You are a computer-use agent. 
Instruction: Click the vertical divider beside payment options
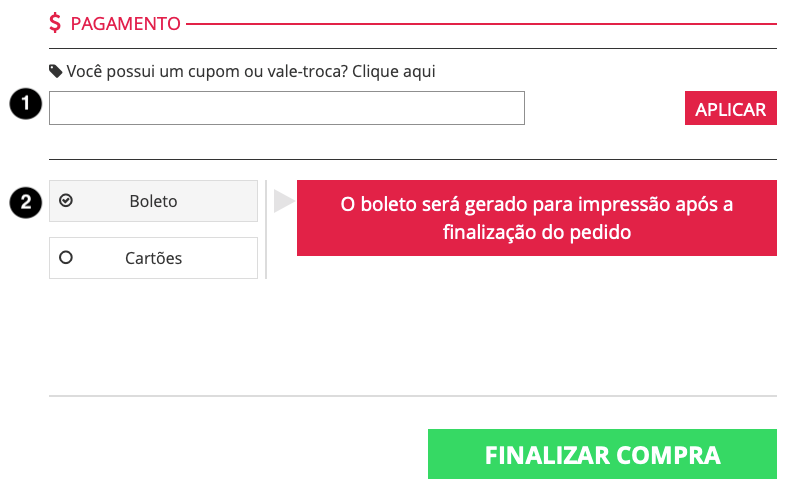pyautogui.click(x=266, y=229)
